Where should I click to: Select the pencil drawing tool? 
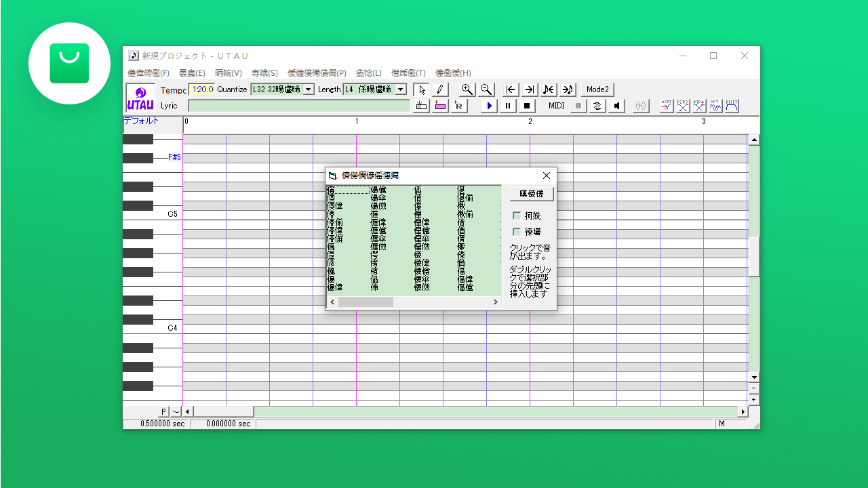click(439, 89)
